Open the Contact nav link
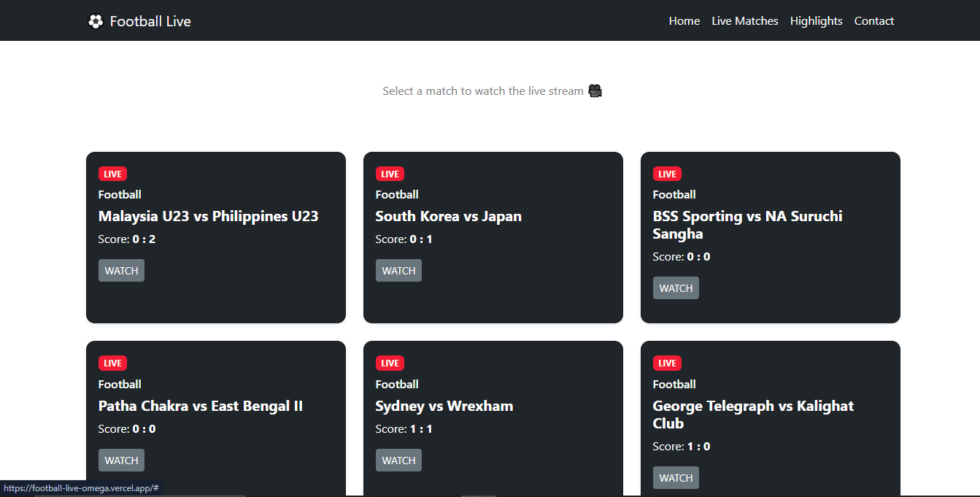Image resolution: width=980 pixels, height=497 pixels. (x=873, y=21)
